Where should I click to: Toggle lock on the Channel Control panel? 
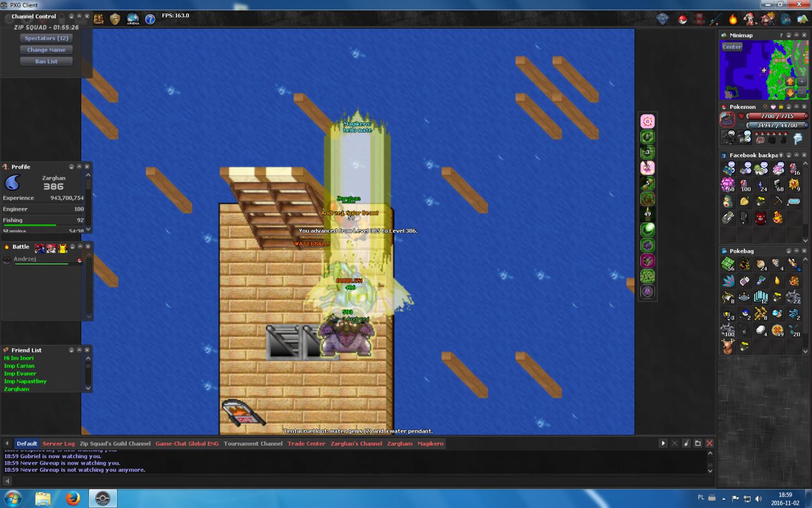(x=71, y=16)
